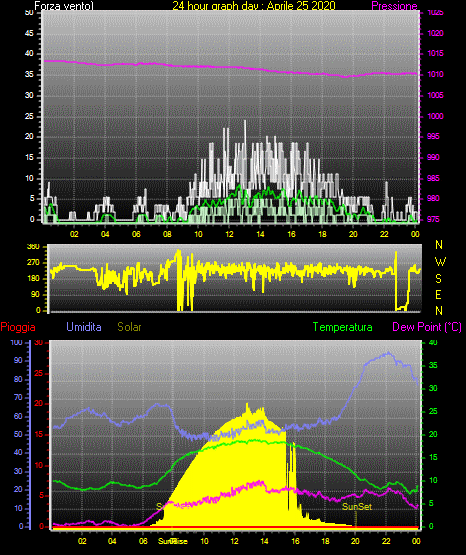
Task: Click the Temperatura legend label
Action: 343,327
